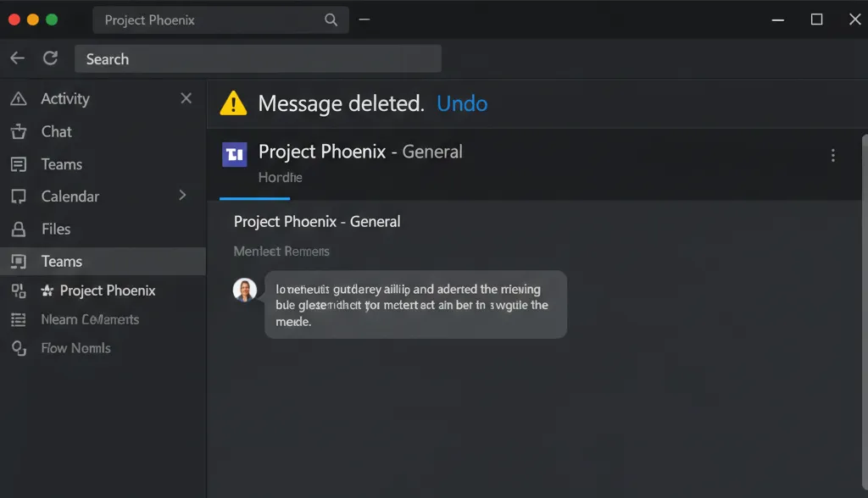
Task: Click the Activity bell icon in sidebar
Action: coord(18,99)
